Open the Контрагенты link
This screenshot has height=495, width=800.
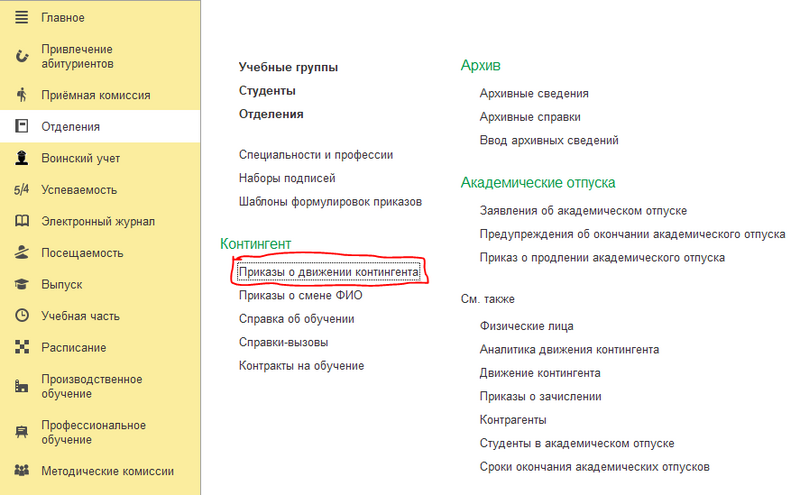point(513,420)
